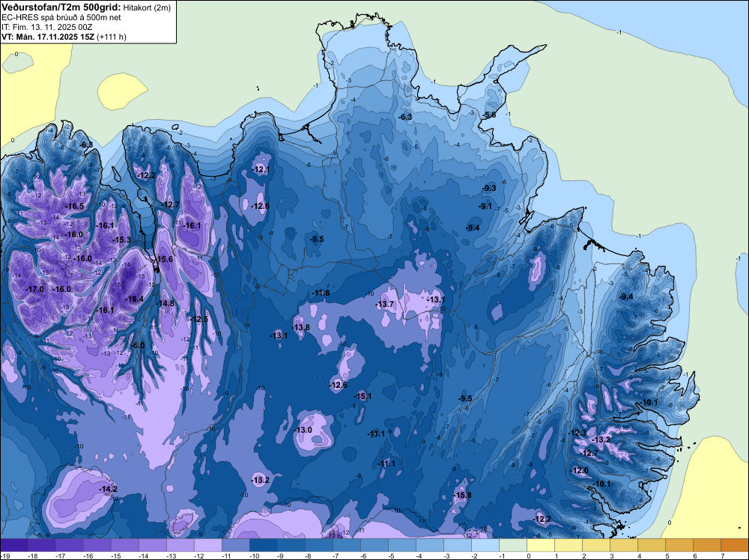Click the -5.6 temperature value
The width and height of the screenshot is (749, 560).
coord(489,115)
